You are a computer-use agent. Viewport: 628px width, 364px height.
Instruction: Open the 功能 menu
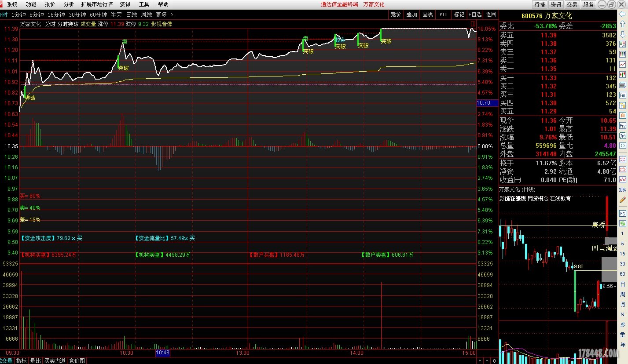point(31,4)
